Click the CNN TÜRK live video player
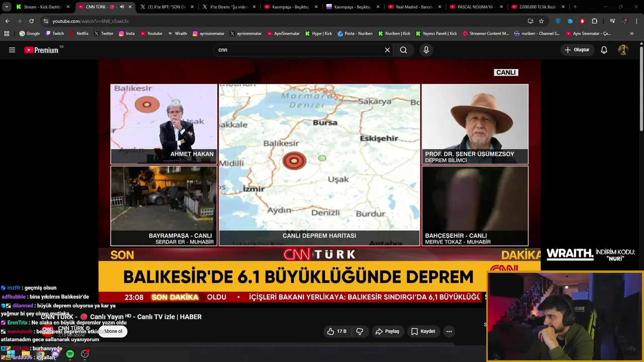644x362 pixels. click(319, 181)
